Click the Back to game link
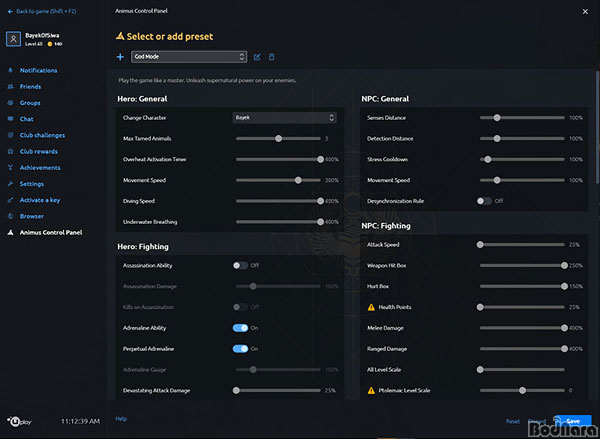The image size is (600, 439). tap(46, 11)
